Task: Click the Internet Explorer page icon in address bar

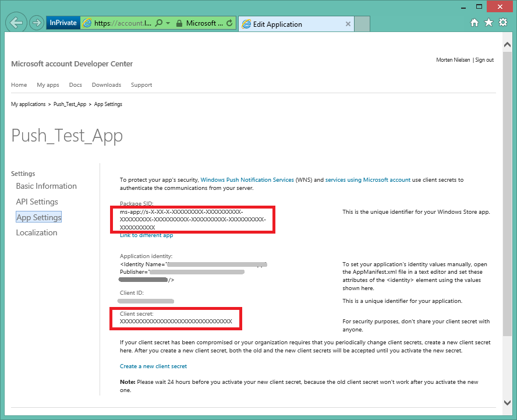Action: [x=87, y=23]
